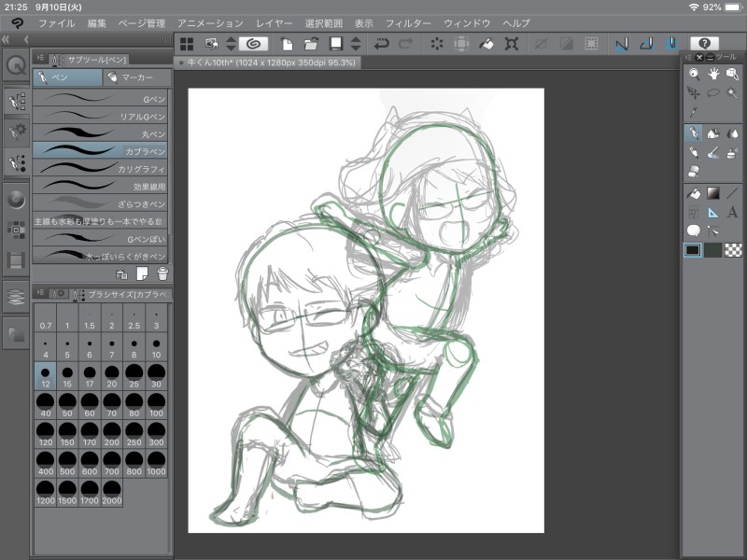Click the Fill paint bucket command icon
This screenshot has width=747, height=560.
click(486, 44)
